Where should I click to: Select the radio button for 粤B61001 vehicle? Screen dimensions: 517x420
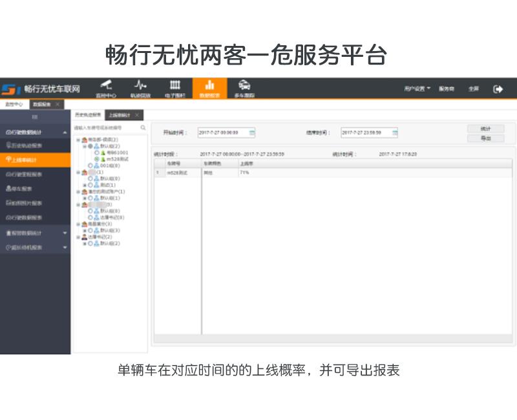click(97, 152)
